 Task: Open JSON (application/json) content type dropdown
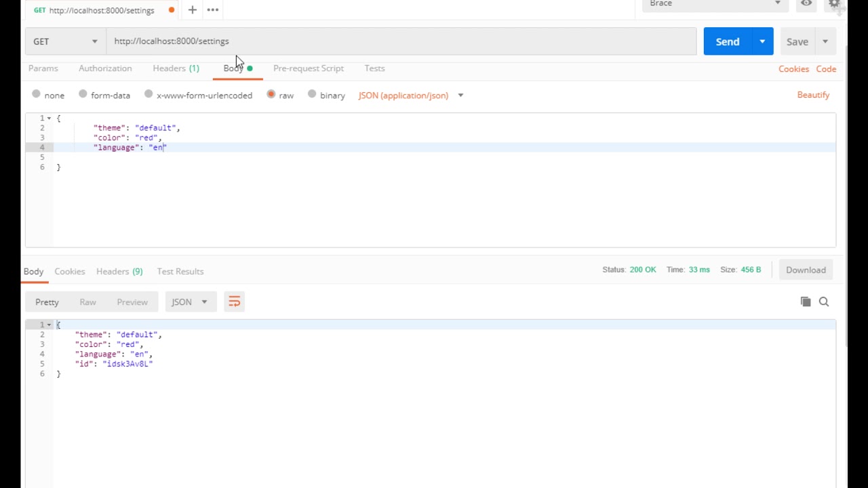point(411,96)
